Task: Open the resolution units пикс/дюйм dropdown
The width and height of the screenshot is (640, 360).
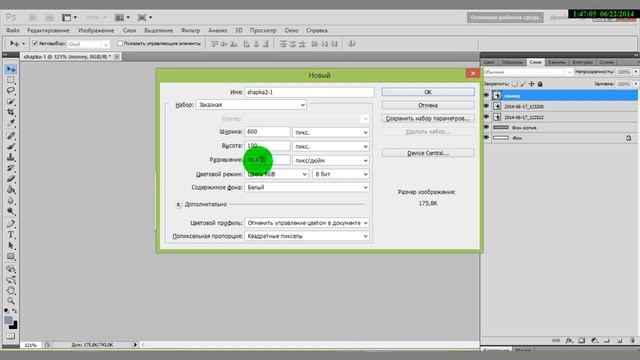Action: click(331, 160)
